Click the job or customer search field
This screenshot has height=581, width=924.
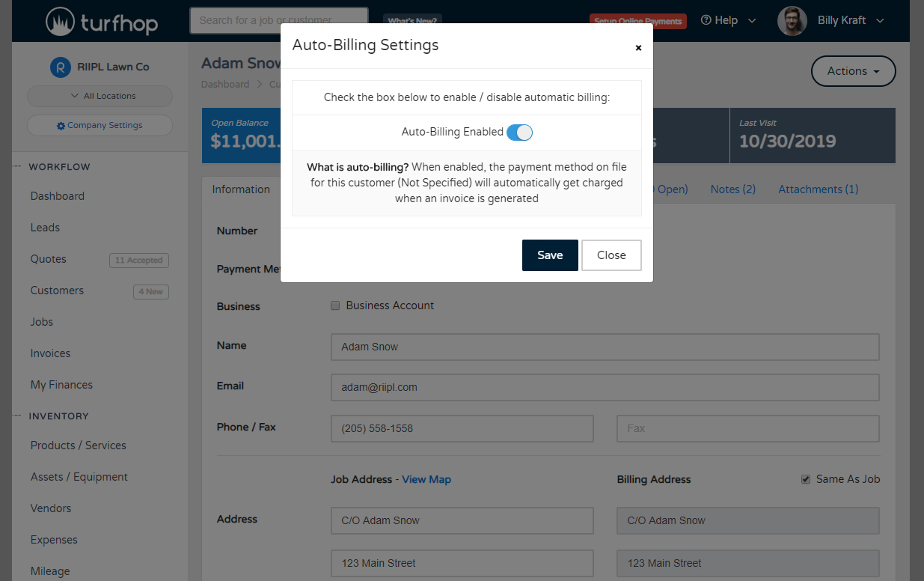278,20
